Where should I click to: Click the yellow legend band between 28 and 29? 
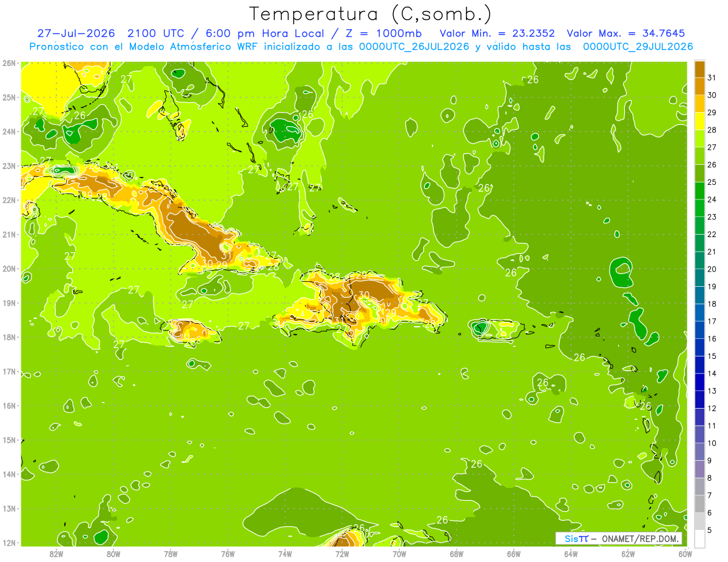(x=699, y=121)
